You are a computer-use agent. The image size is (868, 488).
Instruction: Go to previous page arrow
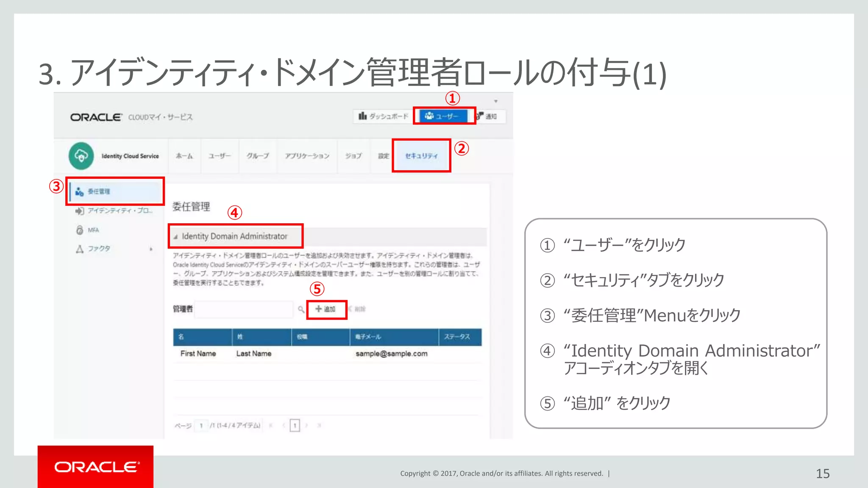283,425
